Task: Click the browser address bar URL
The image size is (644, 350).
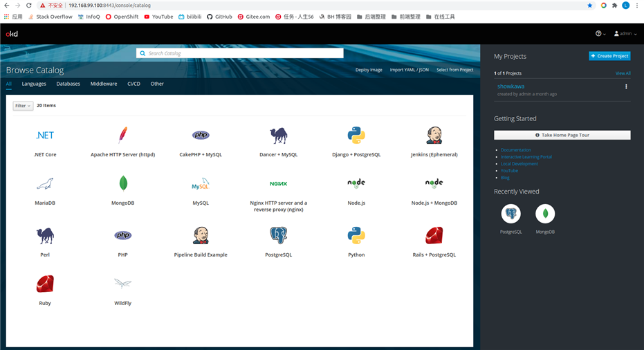Action: coord(110,6)
